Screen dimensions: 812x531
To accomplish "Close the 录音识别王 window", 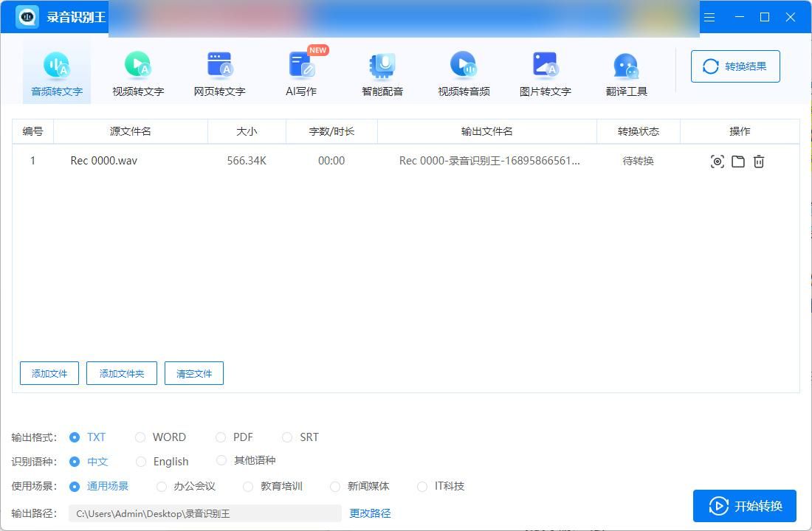I will point(791,17).
